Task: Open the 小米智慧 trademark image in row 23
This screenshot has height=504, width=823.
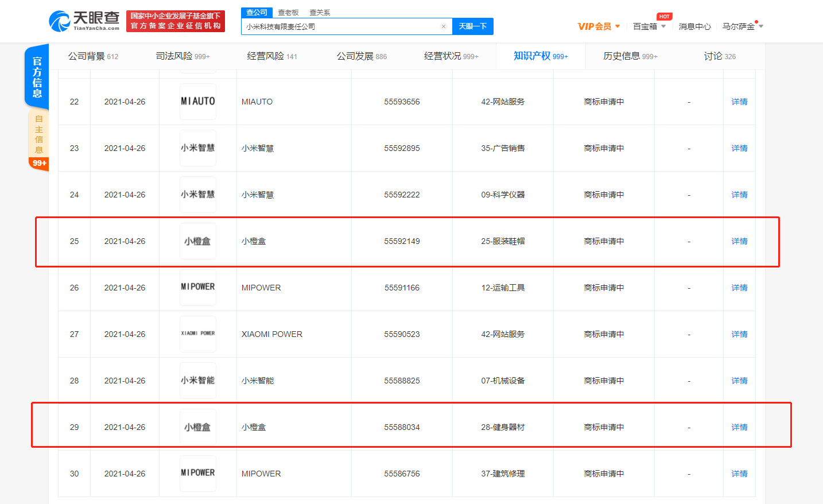Action: [198, 148]
